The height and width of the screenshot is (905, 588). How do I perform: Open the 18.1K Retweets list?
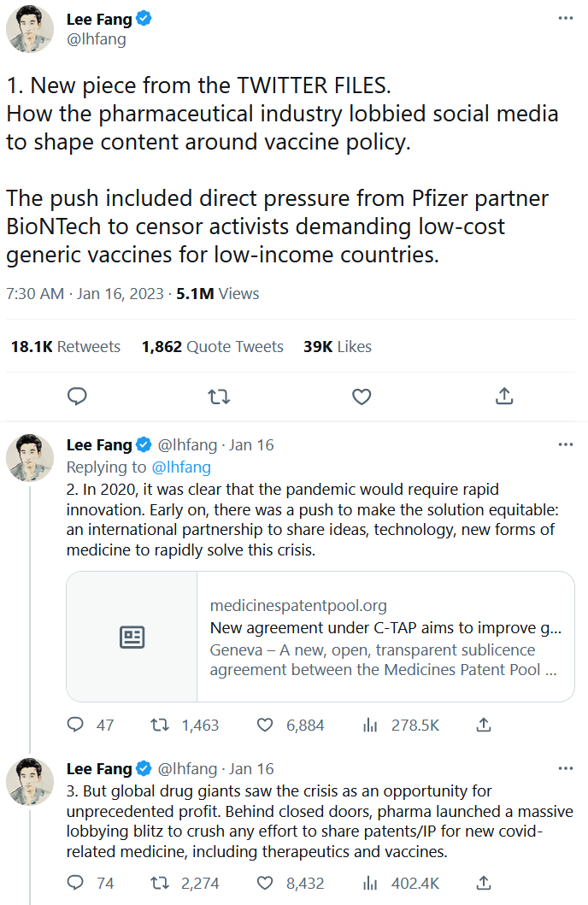(x=66, y=347)
